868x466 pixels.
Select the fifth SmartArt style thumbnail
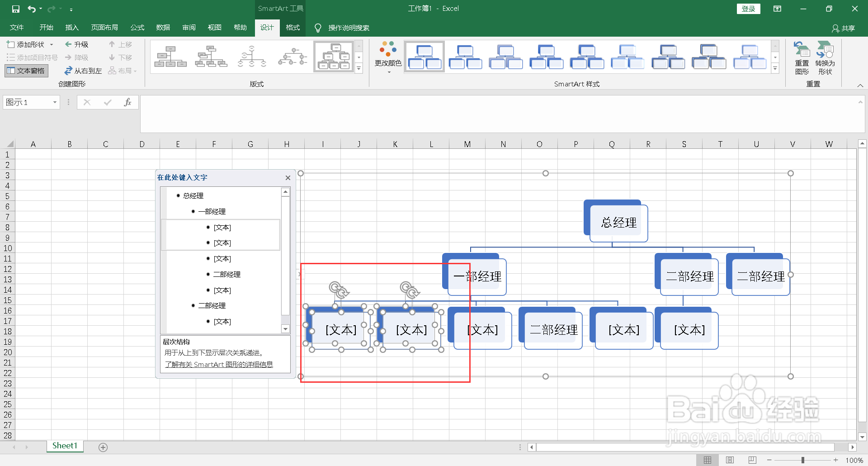coord(587,57)
